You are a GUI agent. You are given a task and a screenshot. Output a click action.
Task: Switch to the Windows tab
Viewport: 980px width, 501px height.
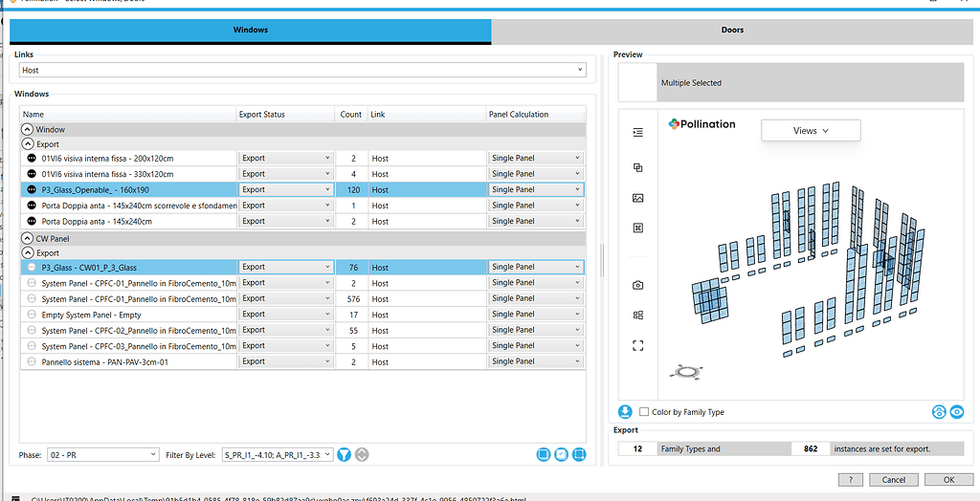(251, 30)
